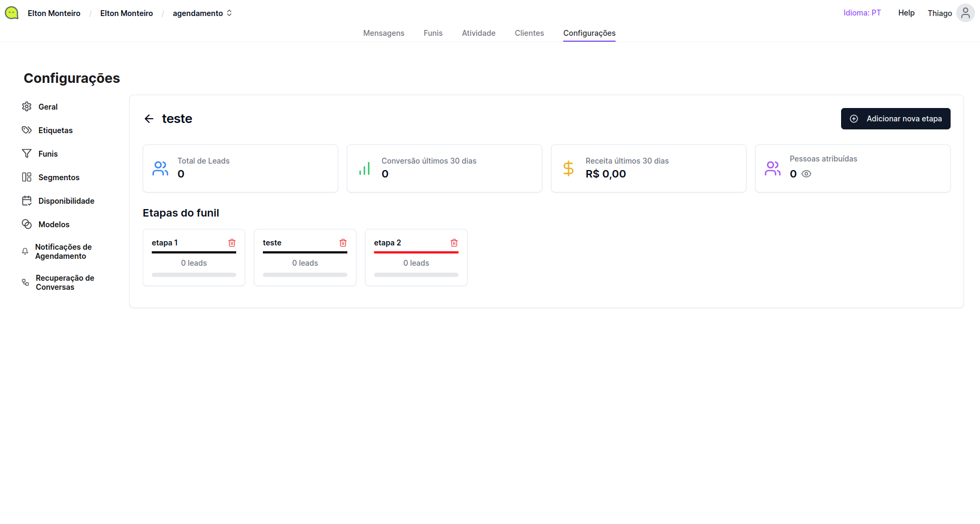Go to the Clientes tab

(529, 33)
